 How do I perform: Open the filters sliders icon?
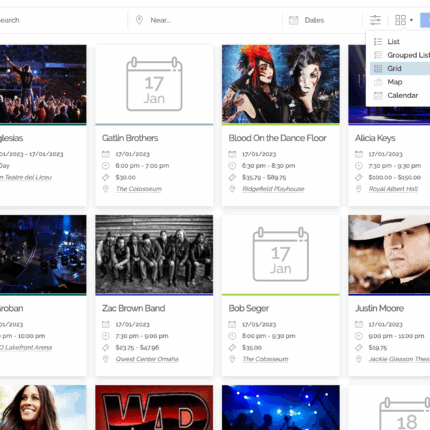375,20
